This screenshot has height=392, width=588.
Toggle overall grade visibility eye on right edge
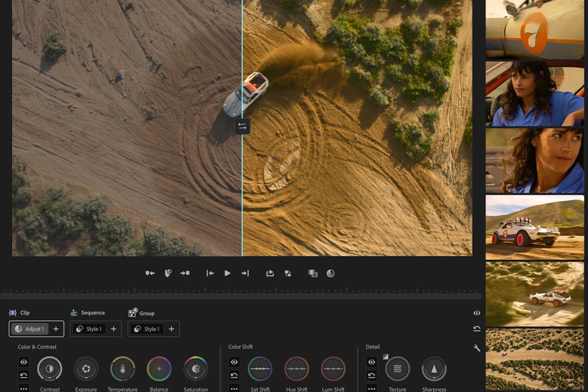(477, 313)
